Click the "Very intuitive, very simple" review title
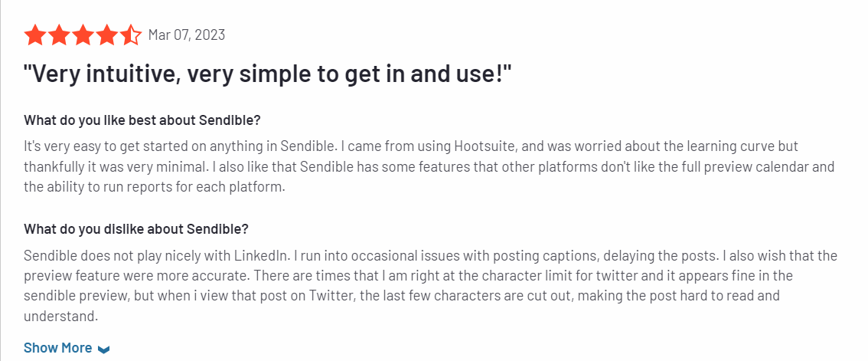868x361 pixels. point(269,74)
